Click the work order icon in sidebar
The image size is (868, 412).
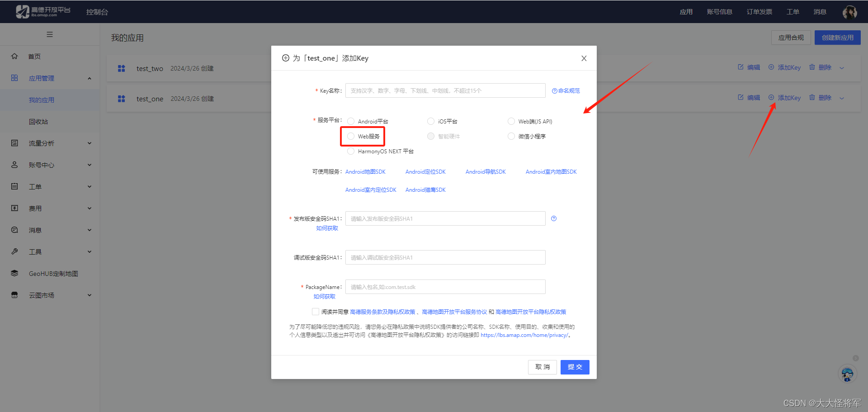coord(14,186)
